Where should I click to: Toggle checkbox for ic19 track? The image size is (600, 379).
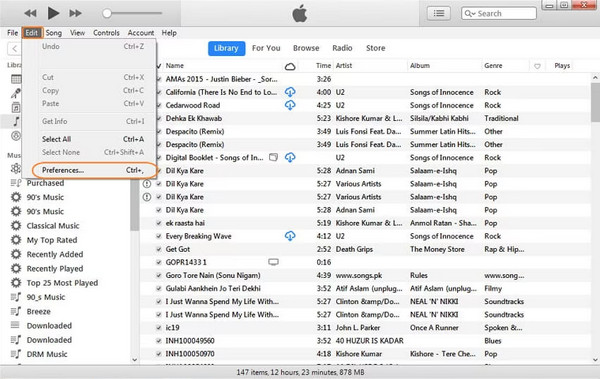coord(158,328)
